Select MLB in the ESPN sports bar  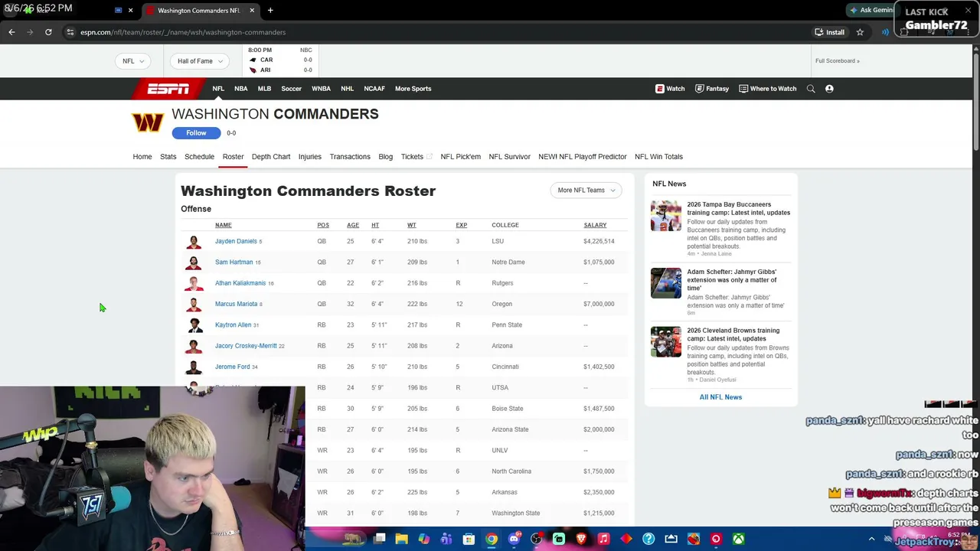coord(264,89)
